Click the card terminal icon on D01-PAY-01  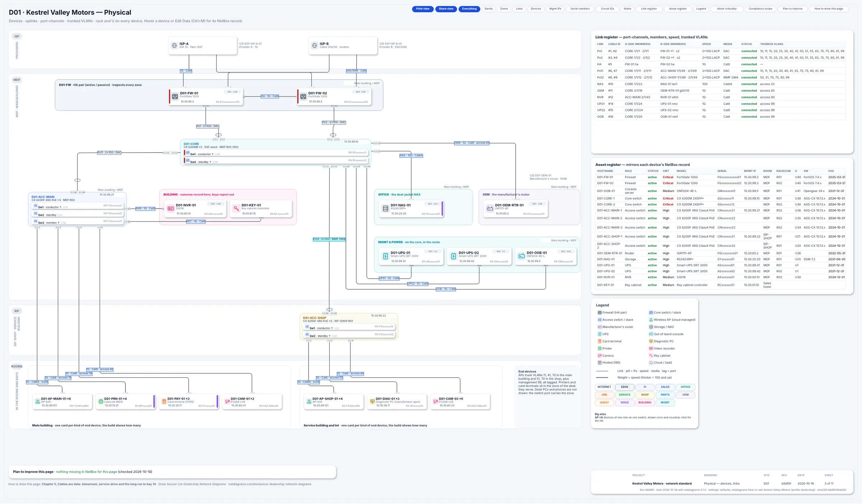[164, 402]
